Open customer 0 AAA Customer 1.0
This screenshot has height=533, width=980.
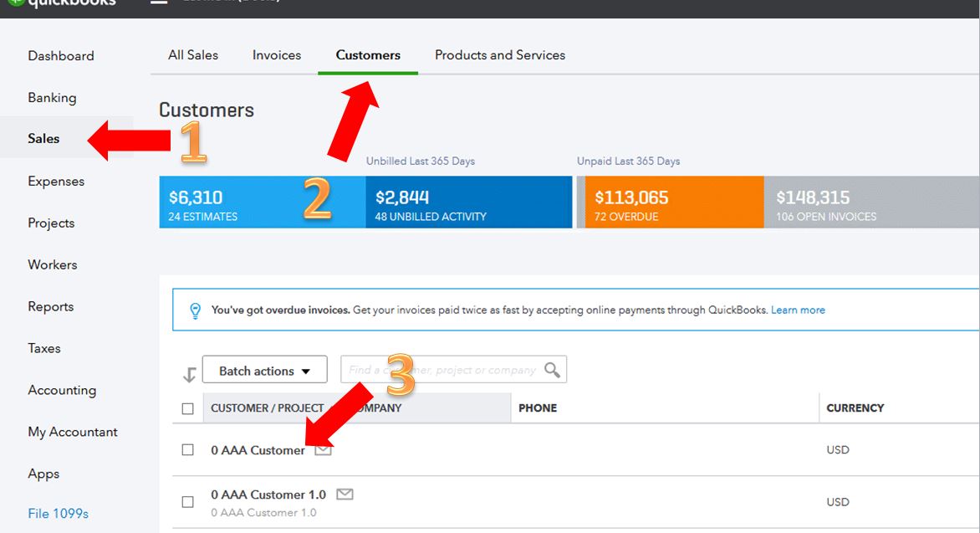[x=268, y=495]
